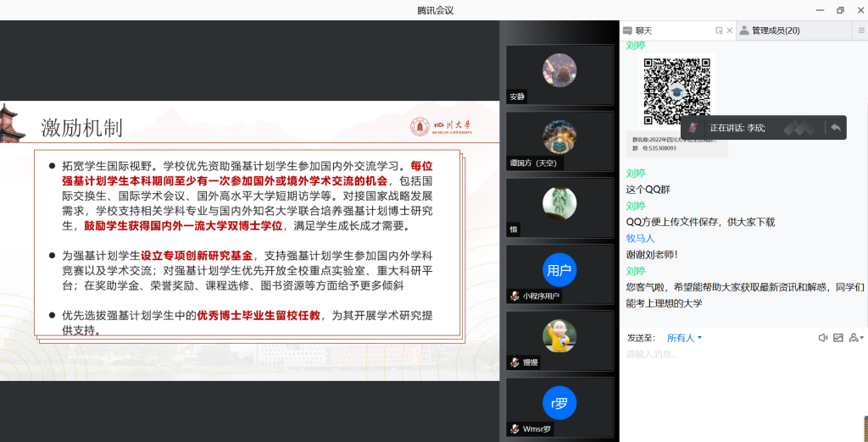Select participant tile 谭国方 (天空)
The height and width of the screenshot is (442, 868).
click(x=559, y=141)
